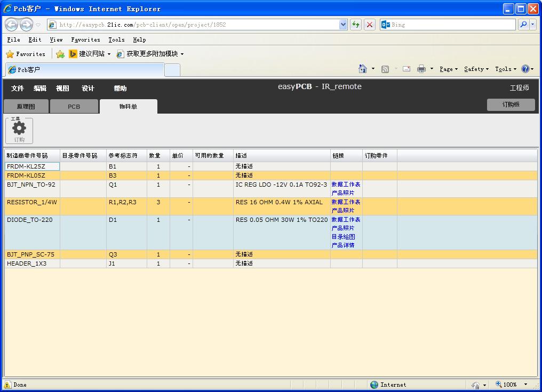Open 数据工作表 link for BJT_NPN_TO-92
542x392 pixels.
[x=346, y=185]
